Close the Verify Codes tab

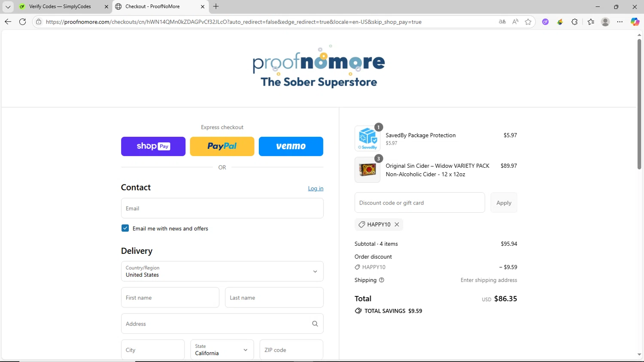[106, 6]
